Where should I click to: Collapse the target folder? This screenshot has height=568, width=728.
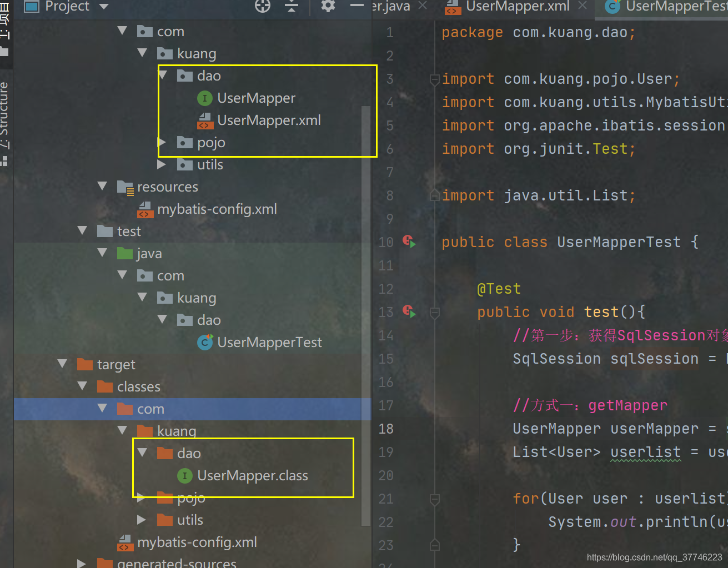63,364
